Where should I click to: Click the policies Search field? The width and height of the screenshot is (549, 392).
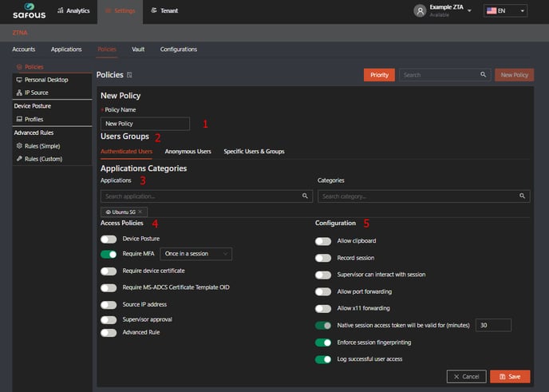pos(445,75)
